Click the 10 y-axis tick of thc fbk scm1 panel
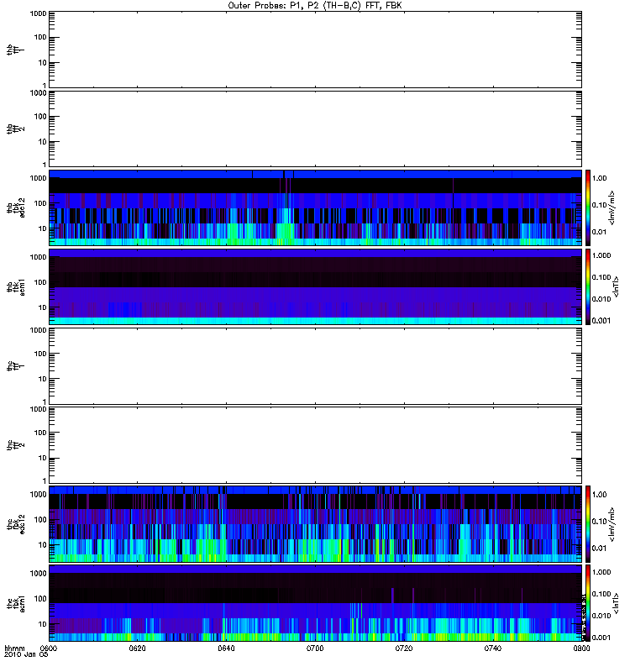630x672 pixels. click(x=43, y=624)
